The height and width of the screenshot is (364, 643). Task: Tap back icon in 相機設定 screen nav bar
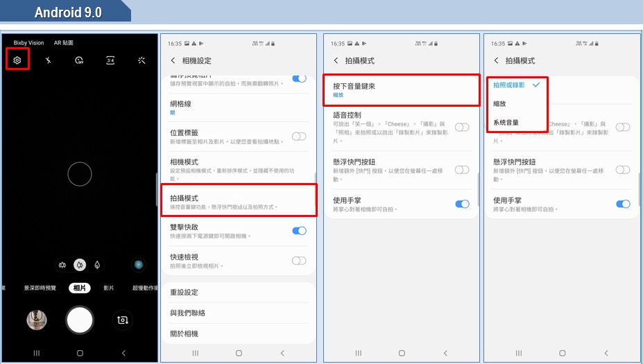[282, 353]
